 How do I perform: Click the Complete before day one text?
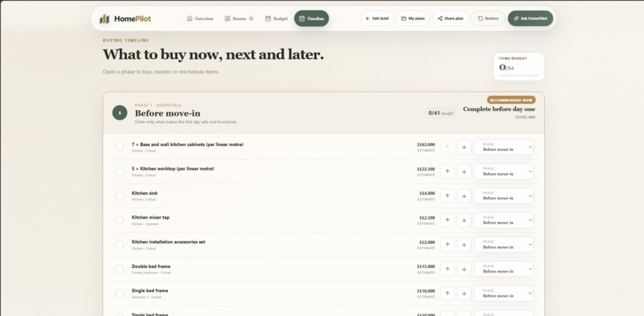point(499,109)
